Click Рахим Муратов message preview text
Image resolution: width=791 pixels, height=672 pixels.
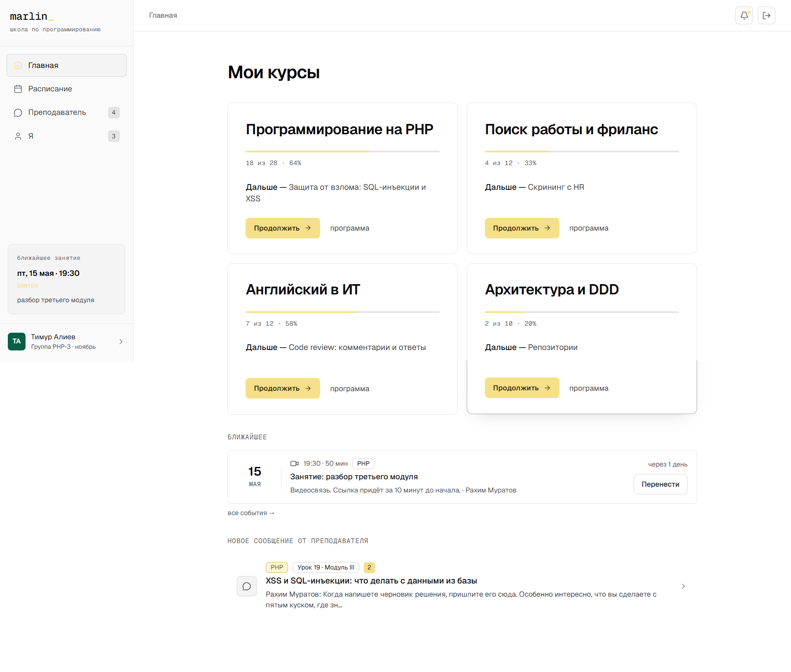coord(461,600)
